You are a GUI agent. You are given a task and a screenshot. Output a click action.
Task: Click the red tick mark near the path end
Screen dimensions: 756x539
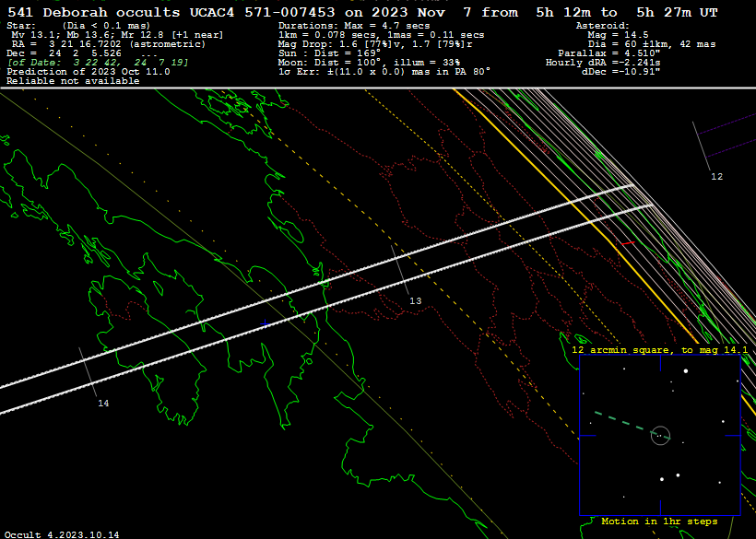tap(626, 243)
